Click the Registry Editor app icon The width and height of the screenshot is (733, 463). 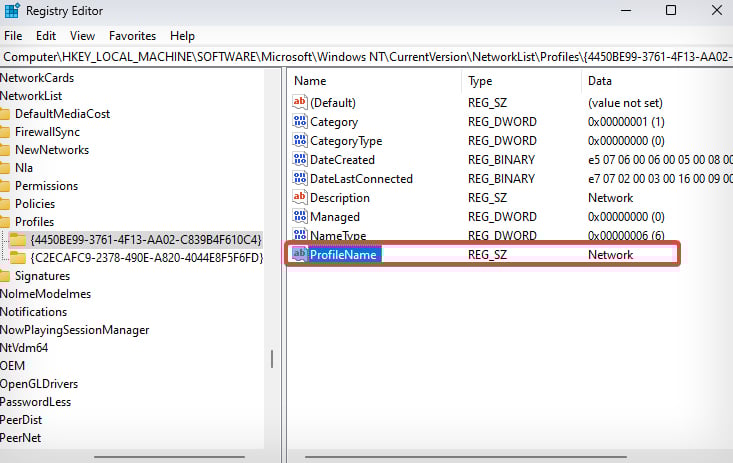(x=12, y=10)
